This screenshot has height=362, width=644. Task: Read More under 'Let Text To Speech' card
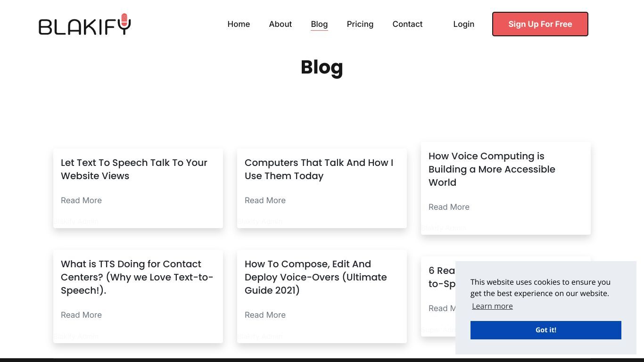(x=81, y=200)
